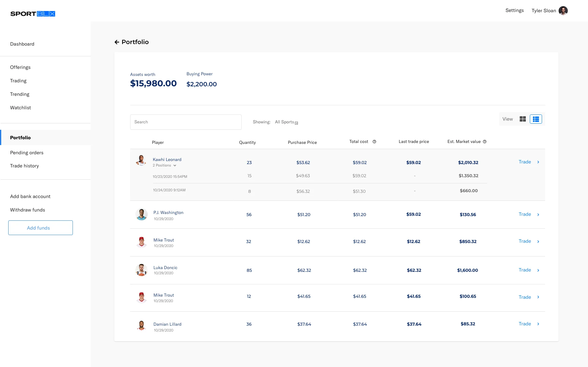Click the Luka Doncic player name
The image size is (588, 367).
point(165,268)
